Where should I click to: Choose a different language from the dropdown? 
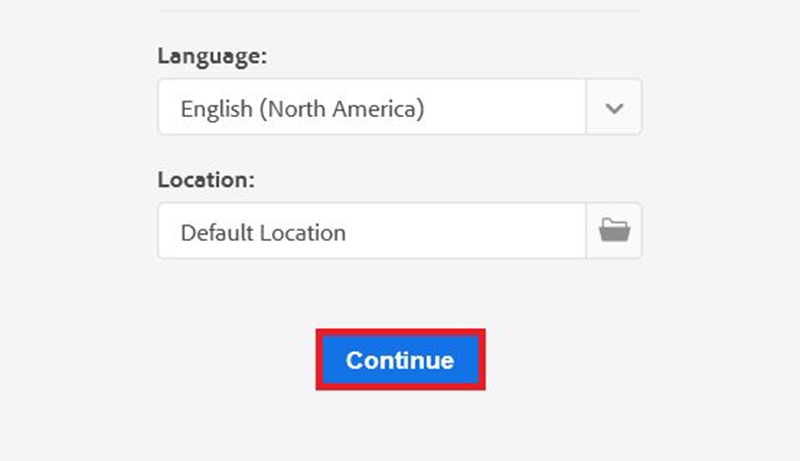[399, 107]
